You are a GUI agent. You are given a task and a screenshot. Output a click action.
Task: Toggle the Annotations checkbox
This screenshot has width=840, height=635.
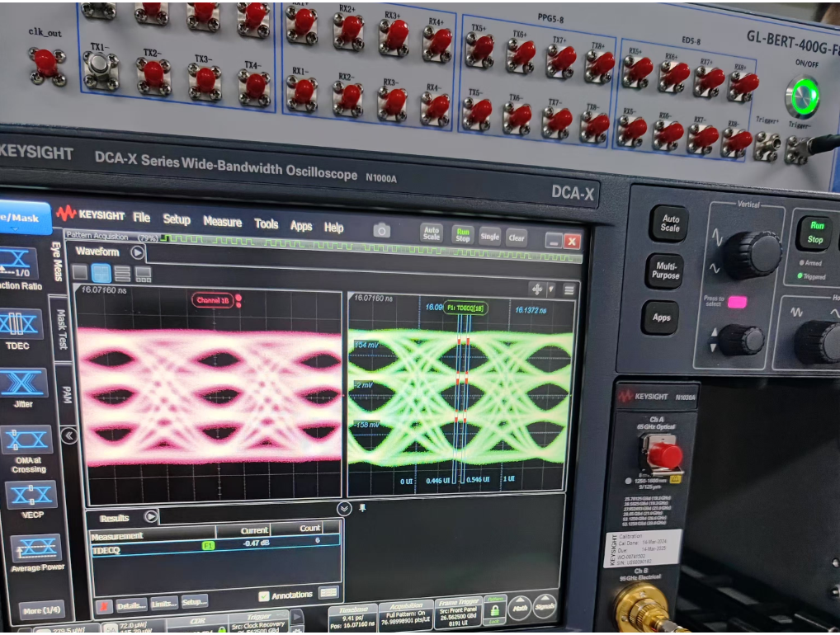pyautogui.click(x=264, y=595)
